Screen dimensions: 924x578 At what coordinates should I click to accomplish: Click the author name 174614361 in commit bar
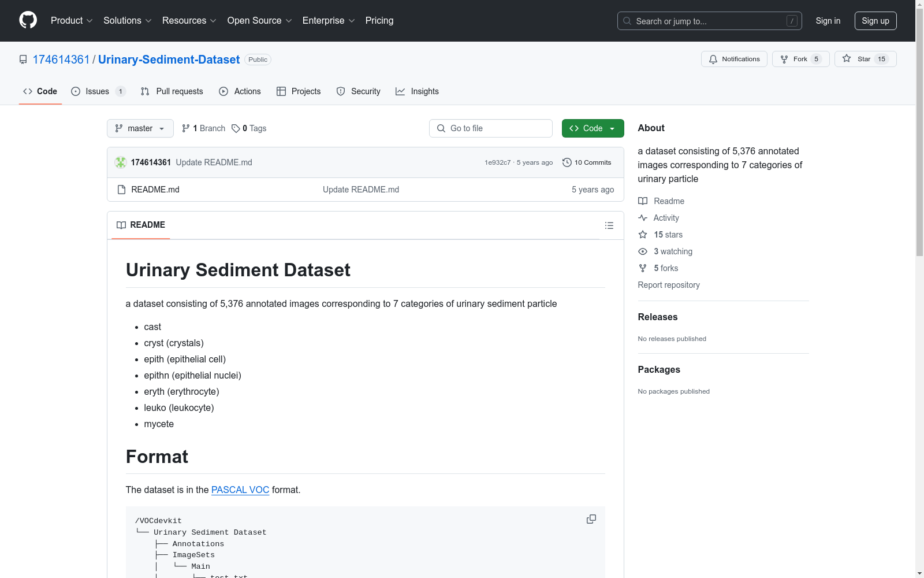pos(151,162)
